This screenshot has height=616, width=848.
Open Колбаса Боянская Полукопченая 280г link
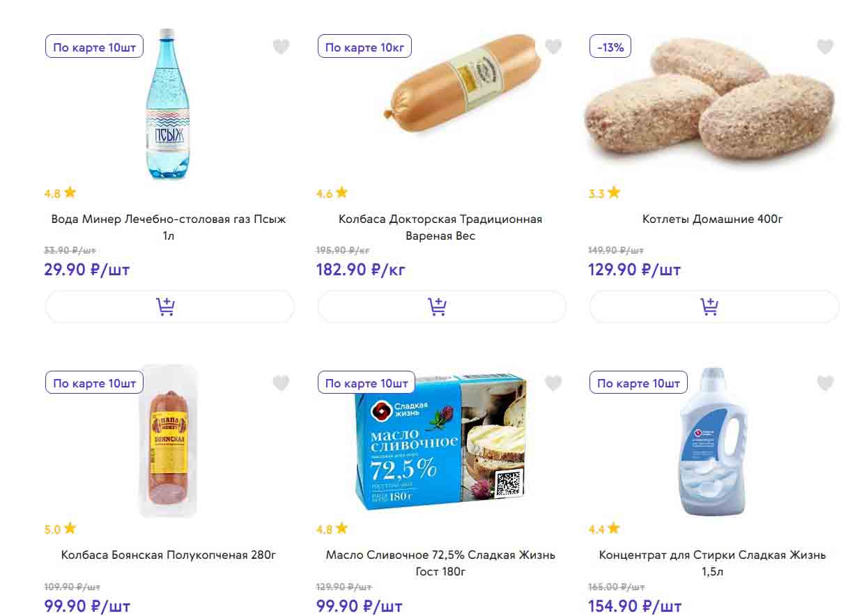tap(169, 555)
